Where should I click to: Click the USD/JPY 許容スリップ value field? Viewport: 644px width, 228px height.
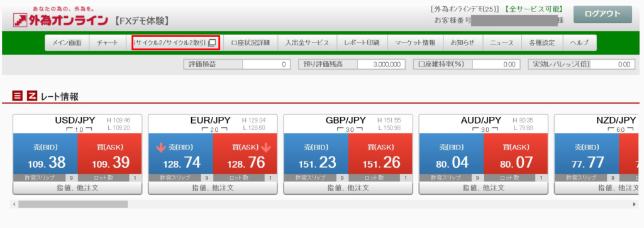click(x=72, y=178)
